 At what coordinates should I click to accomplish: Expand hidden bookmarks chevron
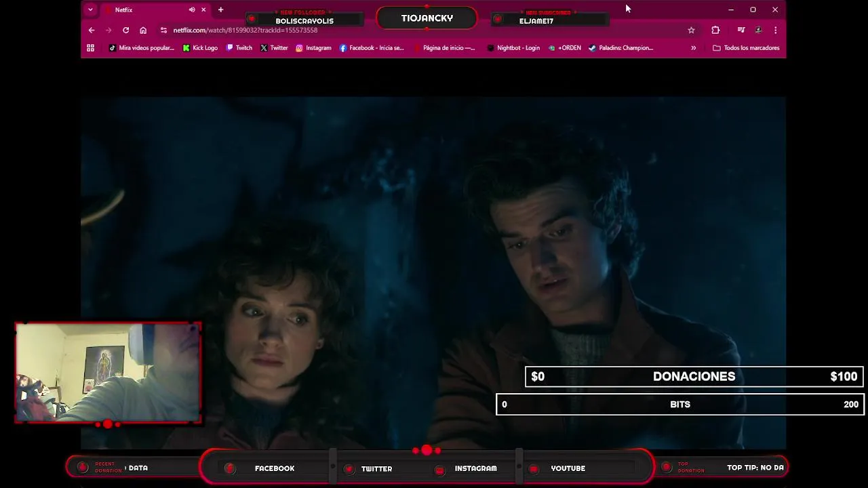(693, 47)
